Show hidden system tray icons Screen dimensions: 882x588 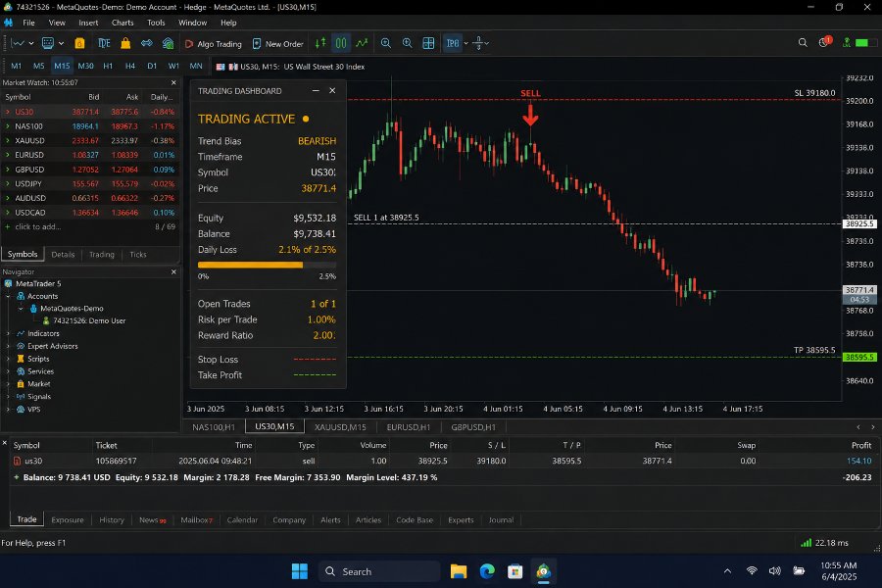coord(727,571)
